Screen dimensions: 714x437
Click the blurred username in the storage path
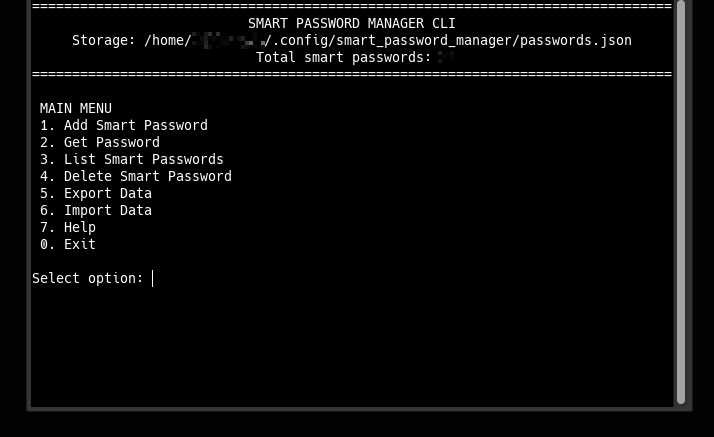coord(228,40)
